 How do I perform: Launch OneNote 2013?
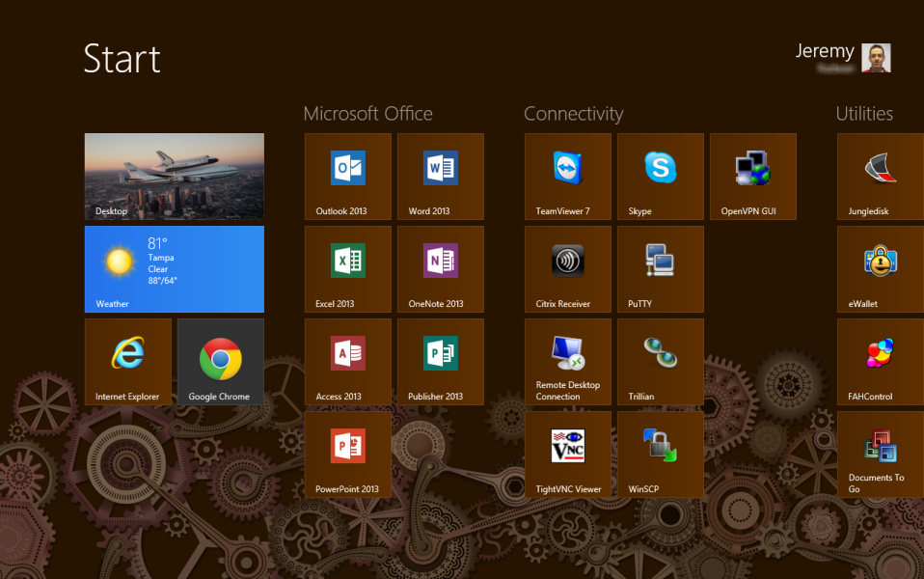(x=440, y=269)
